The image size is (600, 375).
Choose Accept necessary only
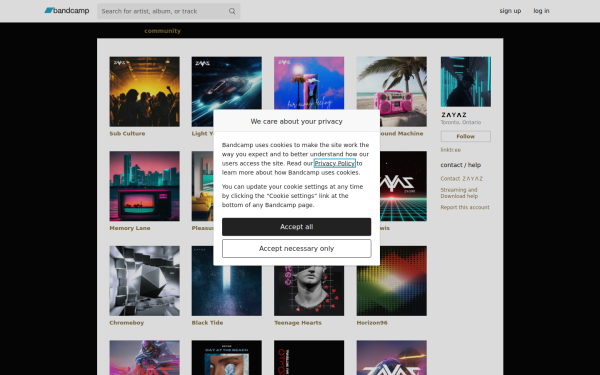(296, 248)
